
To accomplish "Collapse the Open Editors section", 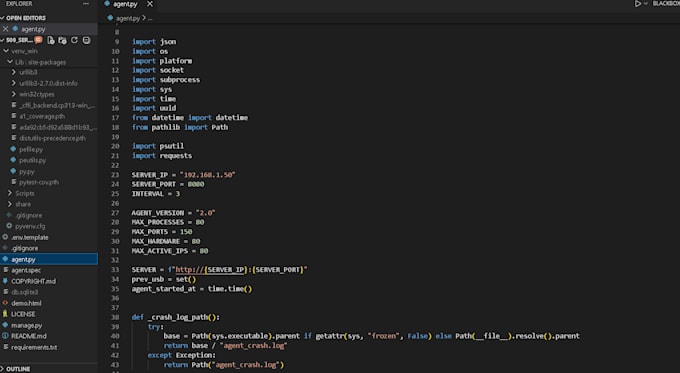I will 25,18.
